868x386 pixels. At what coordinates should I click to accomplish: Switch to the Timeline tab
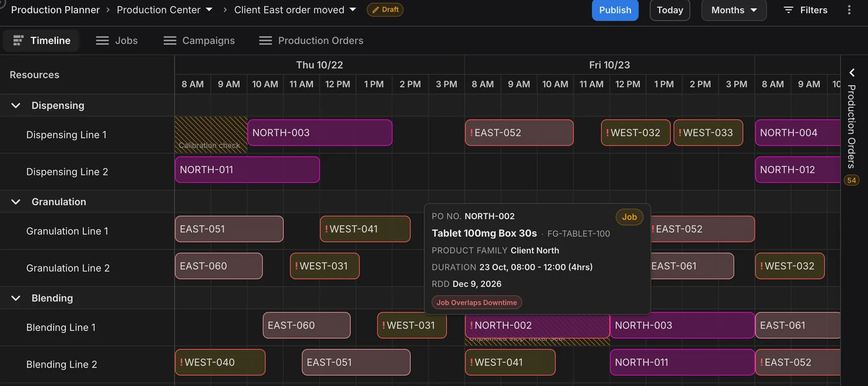point(42,40)
